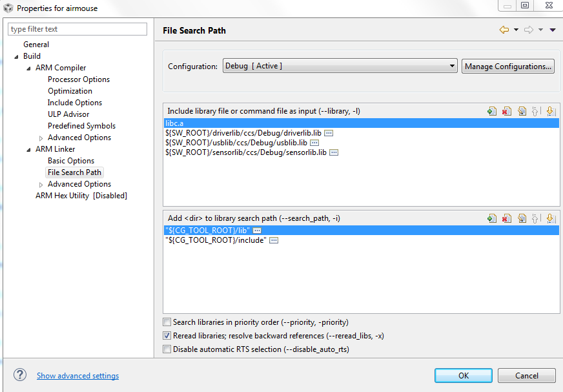
Task: Browse button next to CG_TOOL_ROOT/include entry
Action: [x=274, y=240]
